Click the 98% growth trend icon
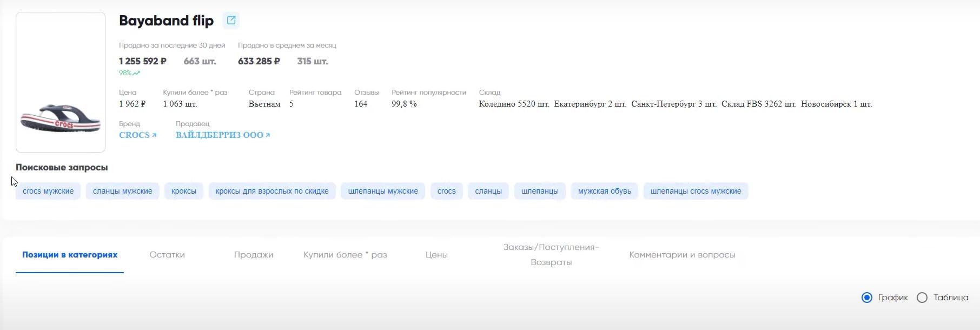Viewport: 980px width, 330px height. [136, 73]
